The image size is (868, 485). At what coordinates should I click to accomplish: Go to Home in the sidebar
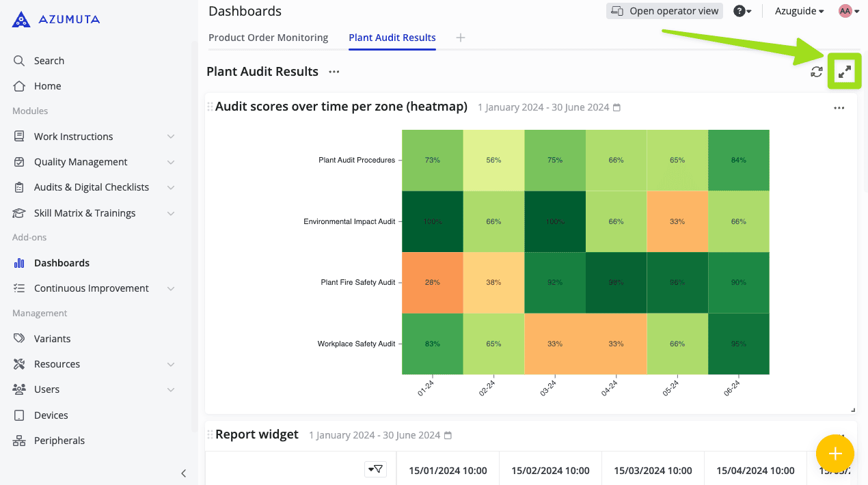click(47, 86)
